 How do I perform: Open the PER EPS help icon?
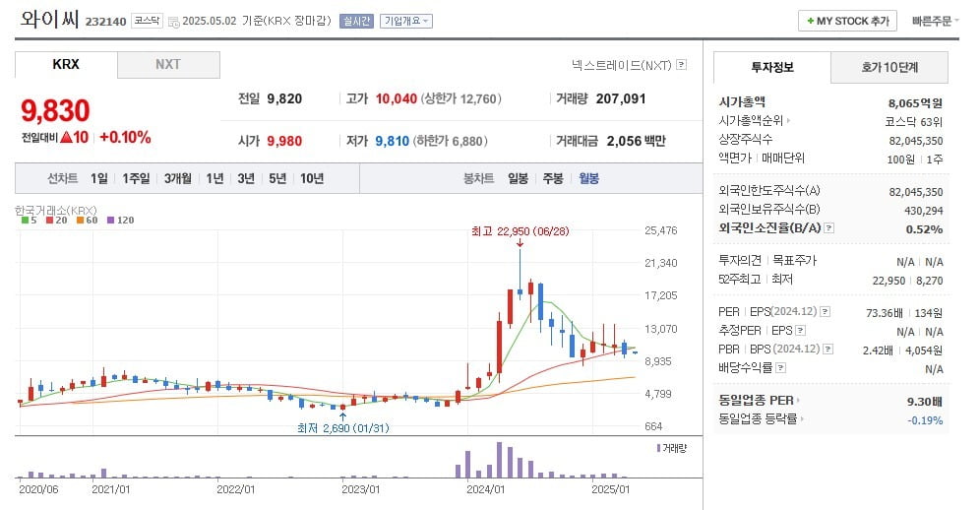(x=825, y=312)
